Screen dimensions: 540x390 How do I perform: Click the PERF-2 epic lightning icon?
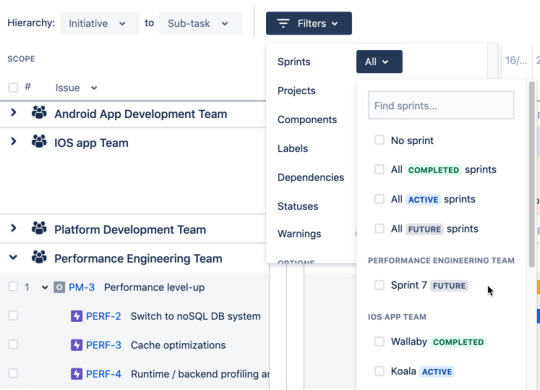point(76,316)
